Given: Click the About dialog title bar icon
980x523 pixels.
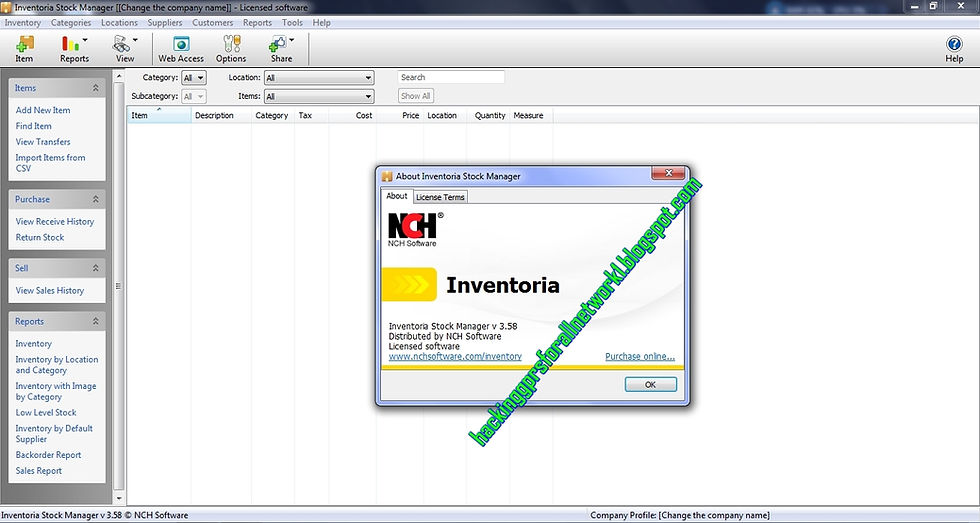Looking at the screenshot, I should (x=388, y=176).
